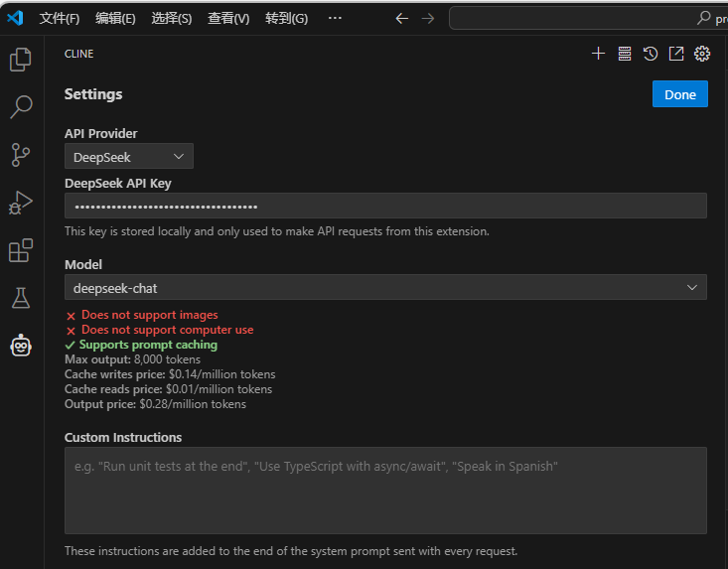The height and width of the screenshot is (569, 728).
Task: Go back with the left arrow
Action: (x=401, y=19)
